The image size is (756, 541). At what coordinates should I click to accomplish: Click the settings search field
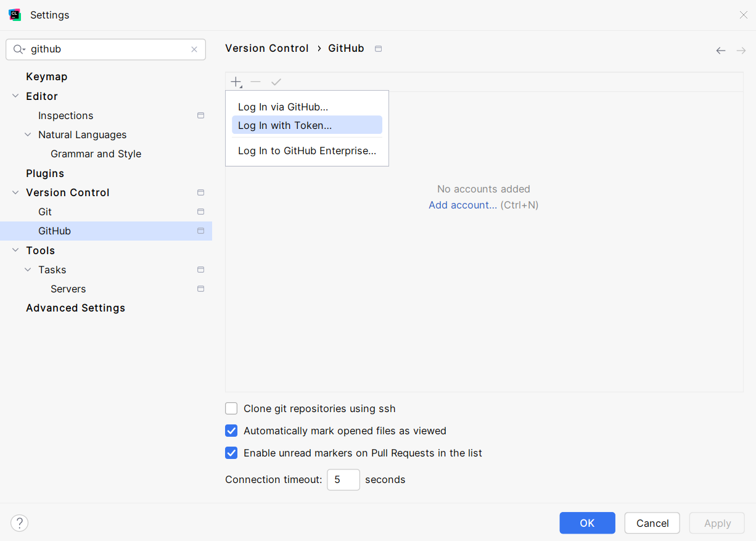tap(105, 49)
